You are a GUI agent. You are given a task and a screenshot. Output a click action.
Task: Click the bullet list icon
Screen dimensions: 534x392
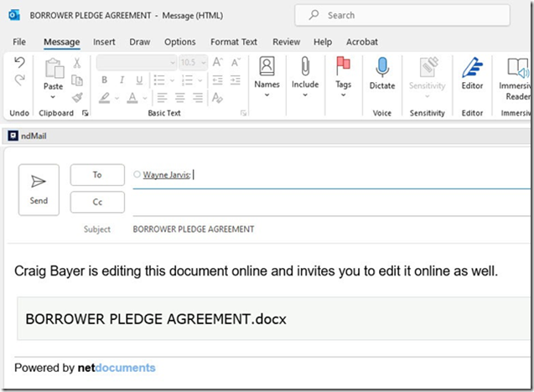click(x=159, y=80)
